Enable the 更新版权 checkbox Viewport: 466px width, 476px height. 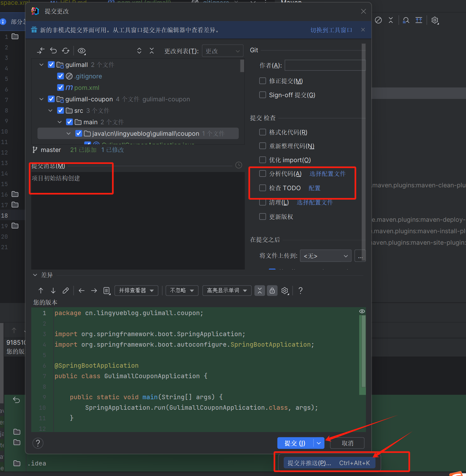coord(263,217)
